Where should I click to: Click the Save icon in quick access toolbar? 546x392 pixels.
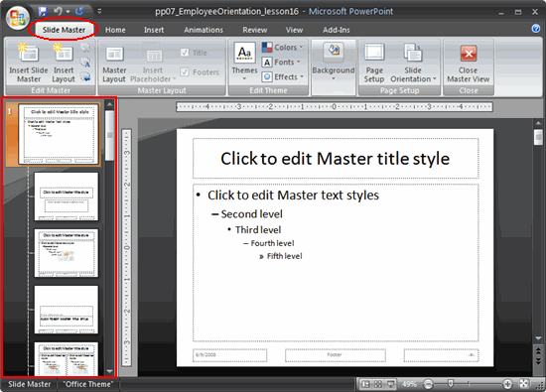(x=43, y=12)
